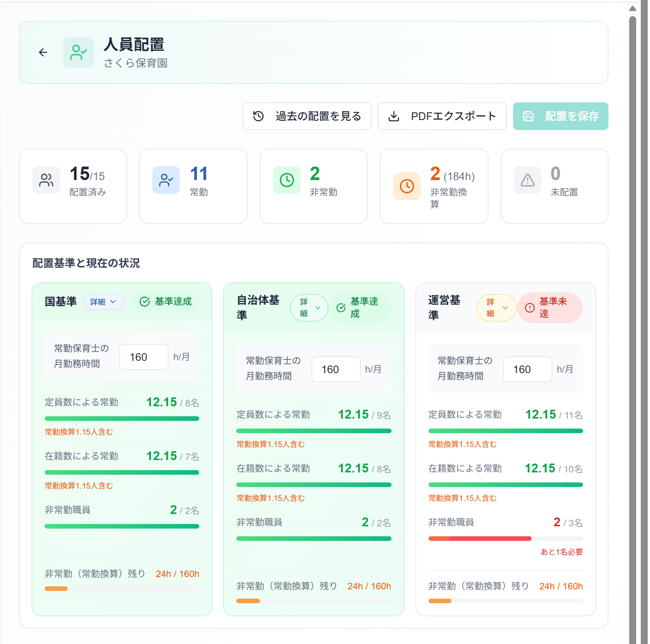Screen dimensions: 650x644
Task: Click the 配置基準と現在の状況 heading
Action: tap(86, 263)
